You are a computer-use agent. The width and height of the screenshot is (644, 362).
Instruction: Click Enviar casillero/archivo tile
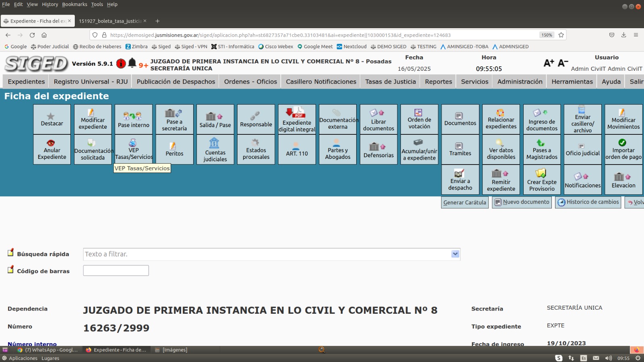pyautogui.click(x=583, y=119)
